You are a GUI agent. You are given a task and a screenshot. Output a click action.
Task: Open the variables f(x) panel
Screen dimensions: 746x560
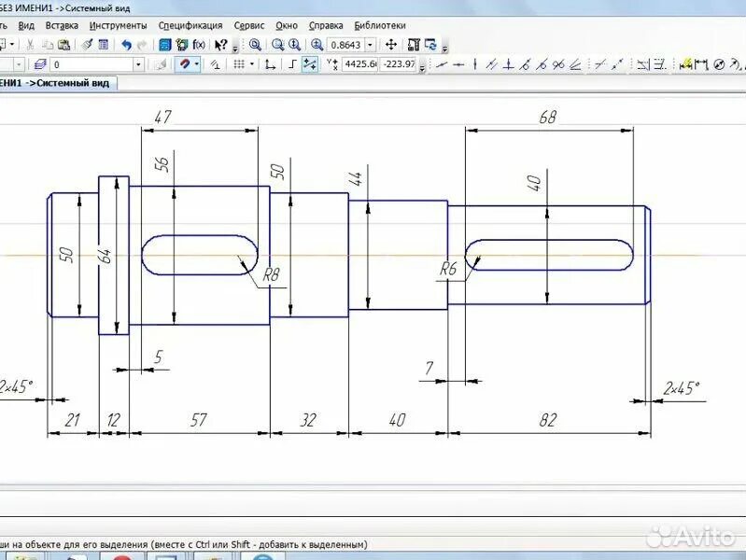pyautogui.click(x=199, y=45)
